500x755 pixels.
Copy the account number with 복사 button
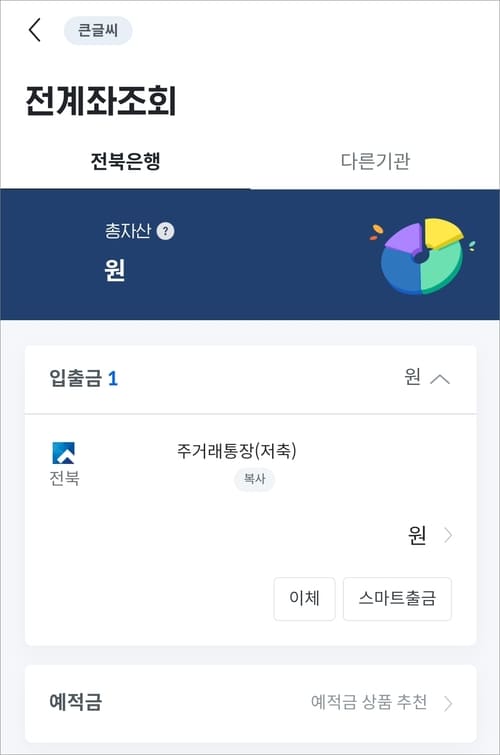click(x=254, y=479)
